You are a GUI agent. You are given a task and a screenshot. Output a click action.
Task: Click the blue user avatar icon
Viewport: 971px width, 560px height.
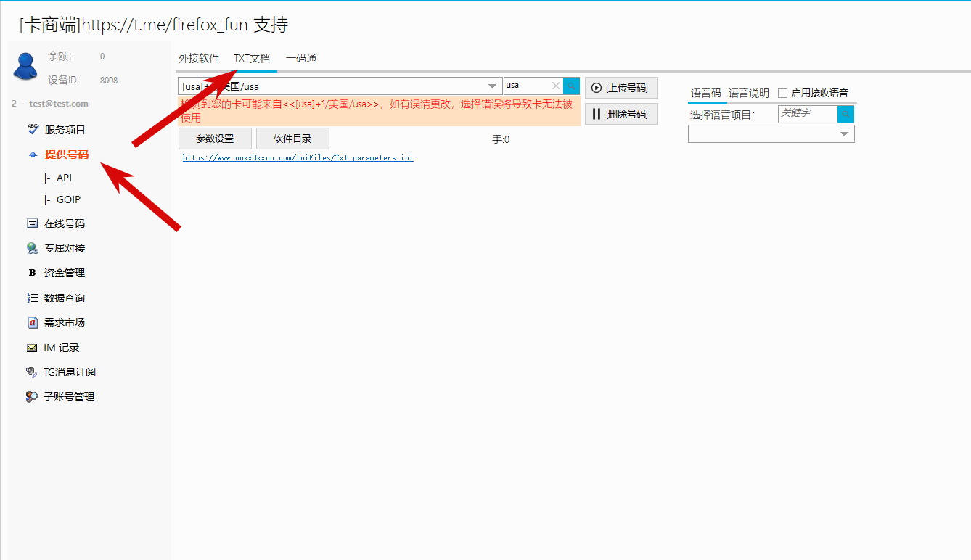pyautogui.click(x=25, y=66)
